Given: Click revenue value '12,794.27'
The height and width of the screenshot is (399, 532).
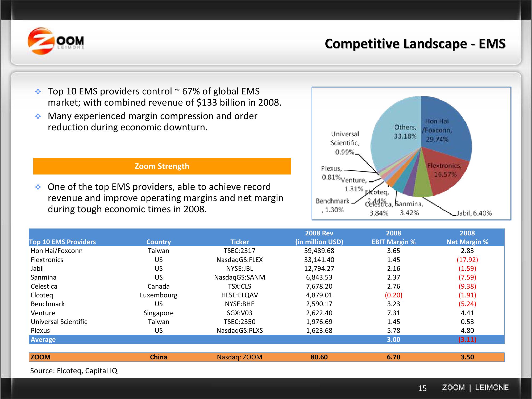Looking at the screenshot, I should (x=319, y=269).
